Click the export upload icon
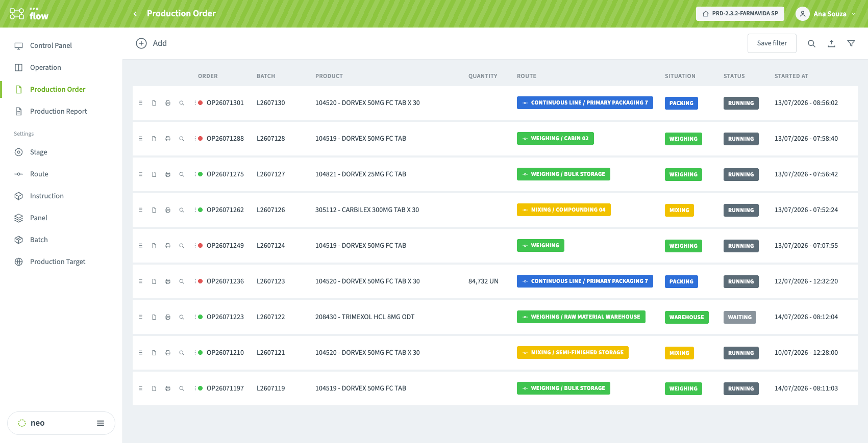 (831, 43)
